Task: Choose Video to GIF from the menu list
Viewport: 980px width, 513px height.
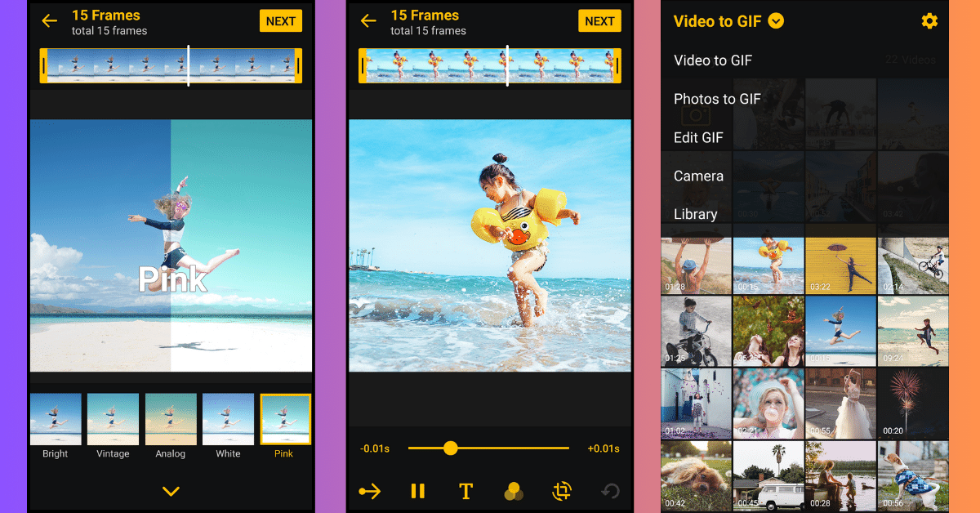Action: pyautogui.click(x=713, y=60)
